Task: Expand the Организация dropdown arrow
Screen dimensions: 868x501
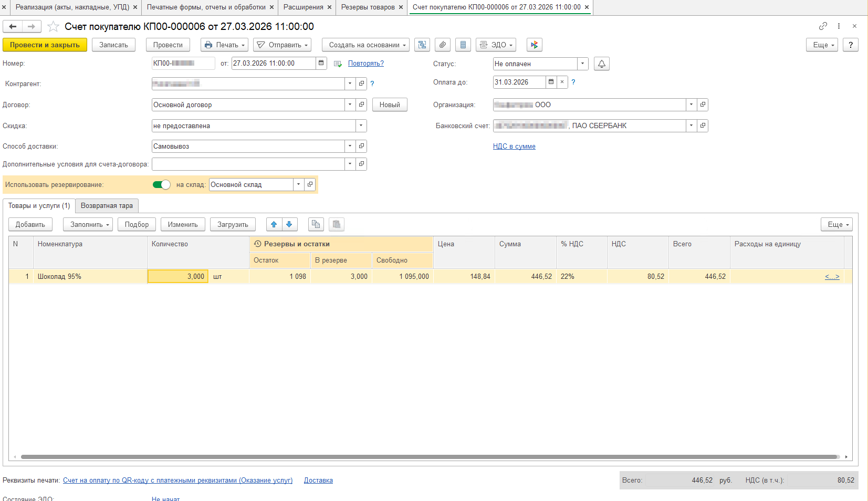Action: point(691,105)
